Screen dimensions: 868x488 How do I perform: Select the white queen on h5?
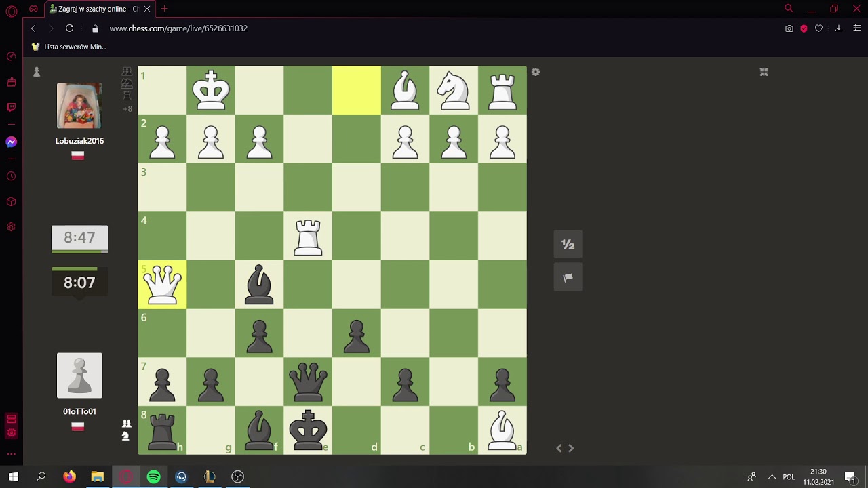pos(162,285)
